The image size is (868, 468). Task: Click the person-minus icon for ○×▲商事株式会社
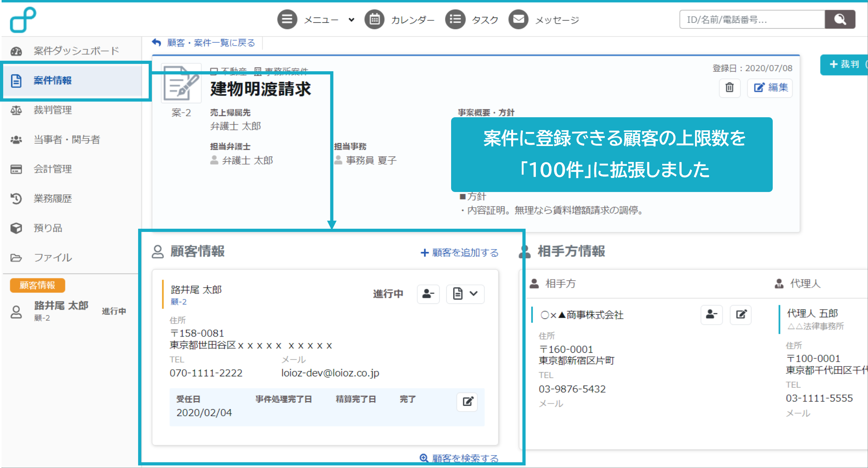point(711,314)
